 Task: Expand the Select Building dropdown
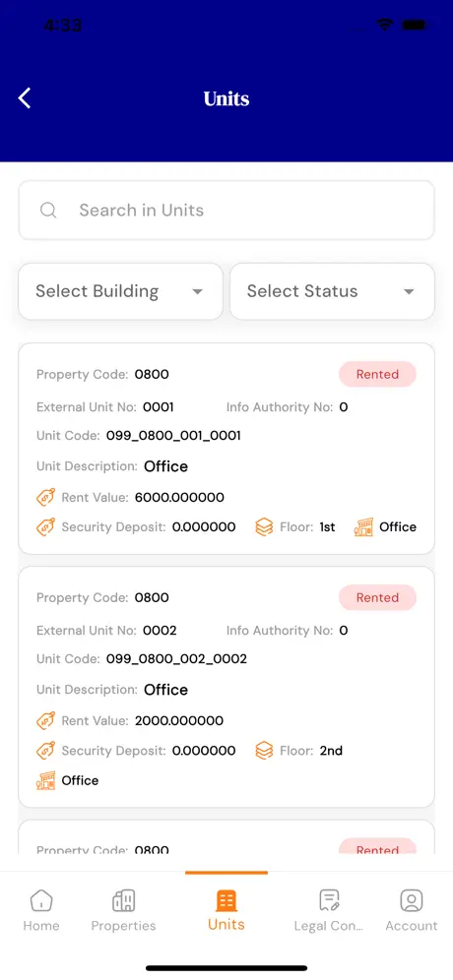click(121, 291)
